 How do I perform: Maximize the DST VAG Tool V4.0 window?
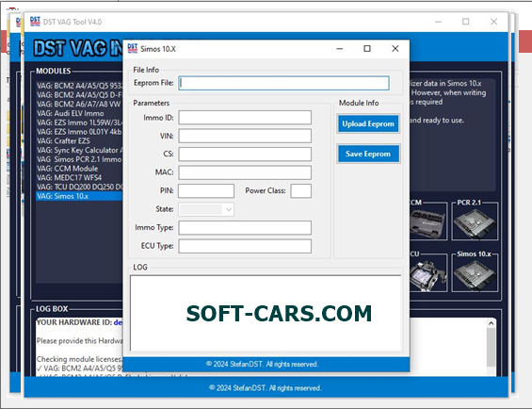coord(466,22)
